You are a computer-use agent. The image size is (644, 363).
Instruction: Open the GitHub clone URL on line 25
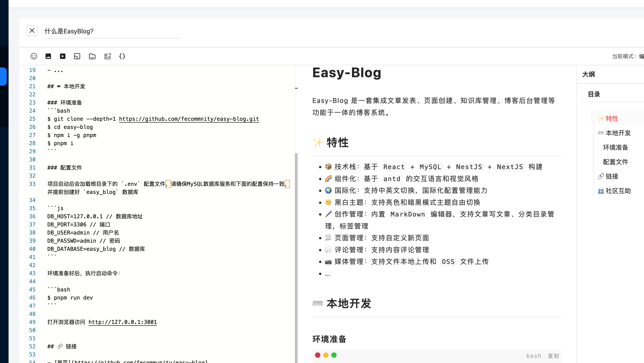pos(189,119)
